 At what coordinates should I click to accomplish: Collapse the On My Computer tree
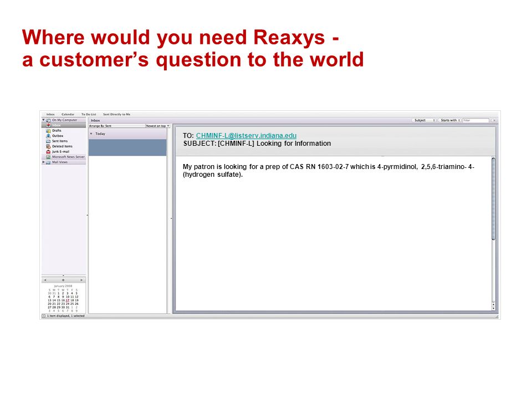(x=43, y=120)
